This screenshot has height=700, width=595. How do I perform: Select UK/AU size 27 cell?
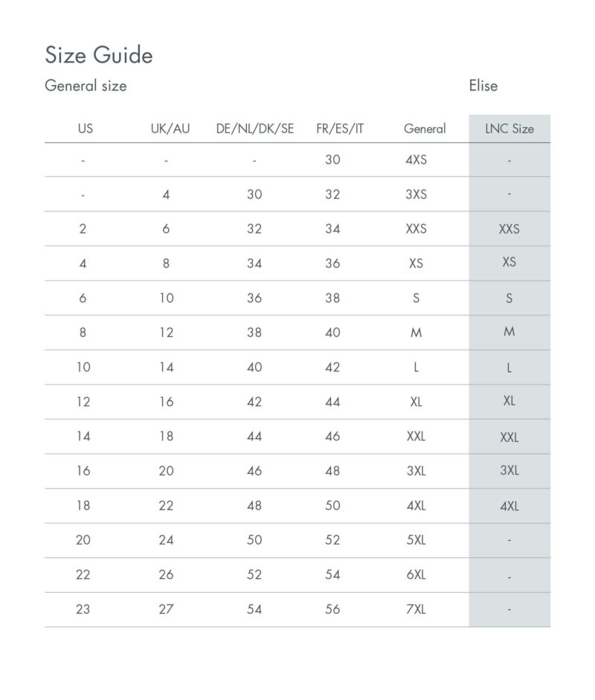pyautogui.click(x=166, y=609)
